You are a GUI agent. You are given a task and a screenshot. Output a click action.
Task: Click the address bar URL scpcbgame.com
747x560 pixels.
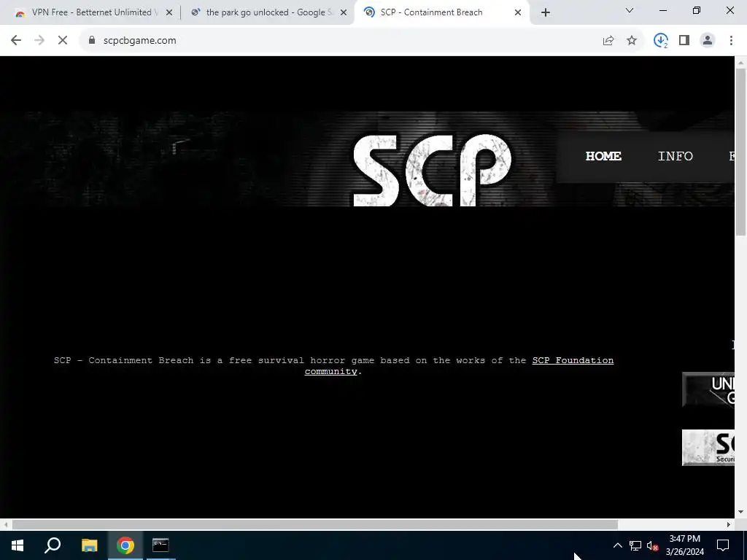coord(139,41)
